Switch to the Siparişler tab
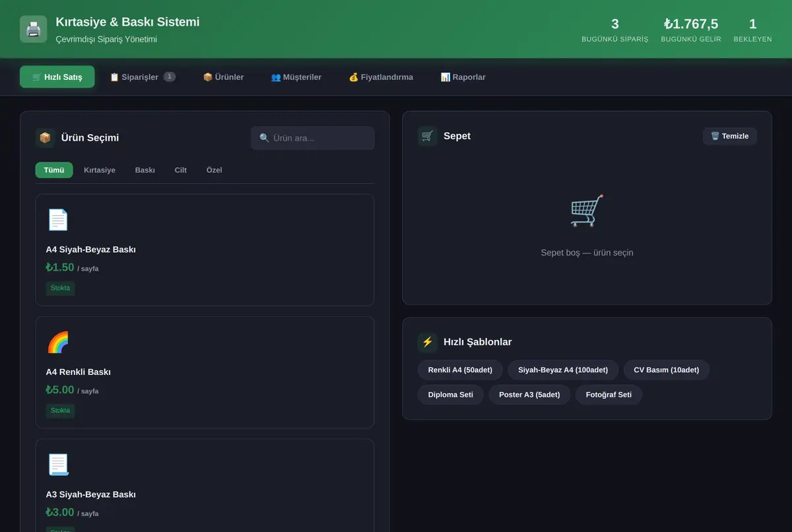The width and height of the screenshot is (792, 532). [143, 77]
